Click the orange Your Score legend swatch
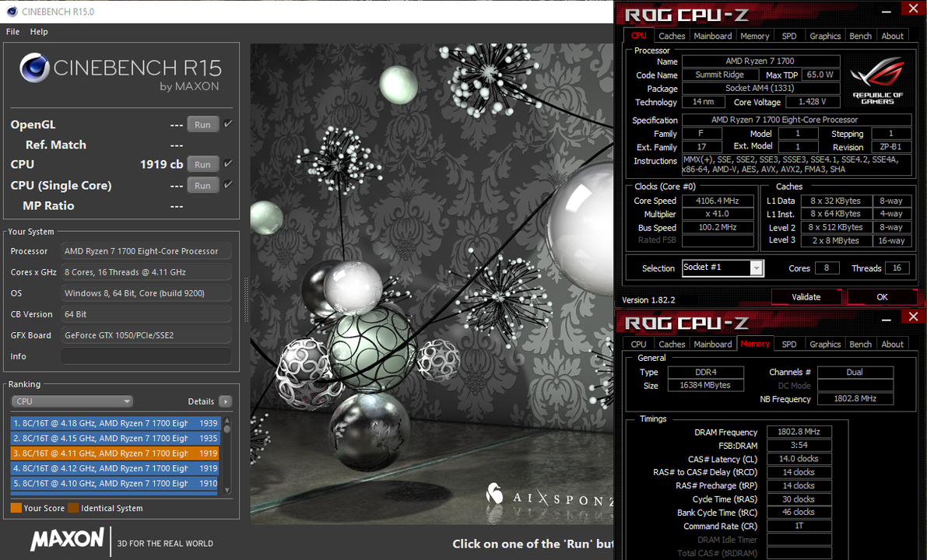This screenshot has height=560, width=927. (x=16, y=508)
